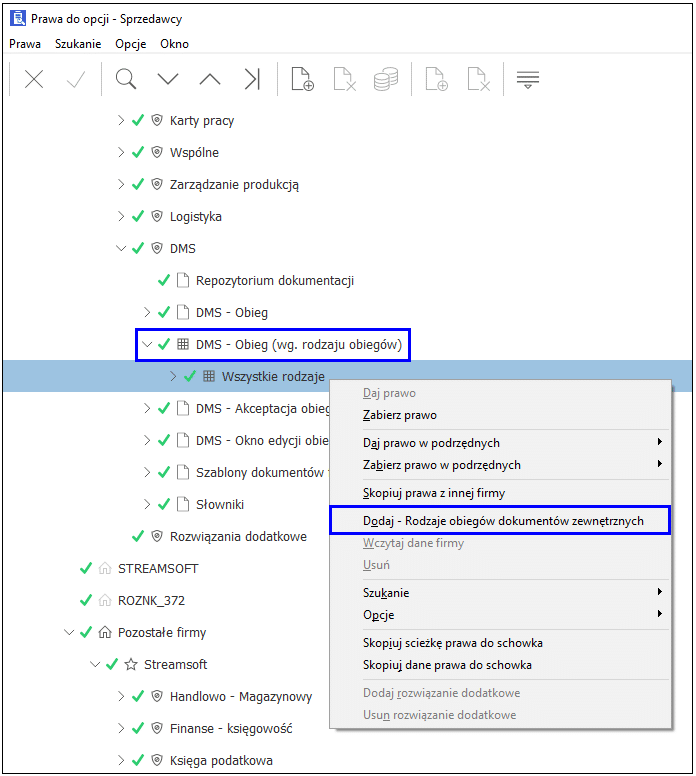
Task: Click the shield icon beside Karty pracy
Action: 157,120
